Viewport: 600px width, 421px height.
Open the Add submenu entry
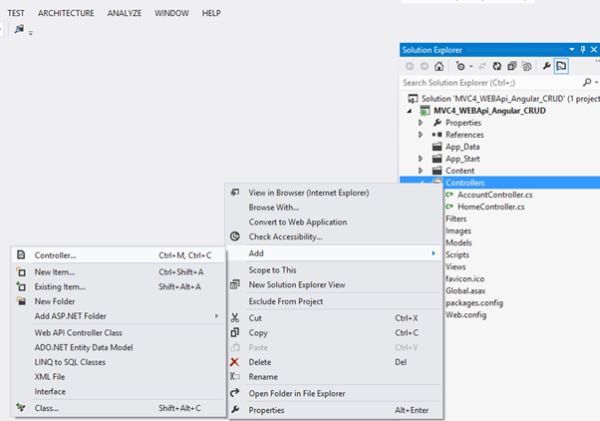[335, 253]
